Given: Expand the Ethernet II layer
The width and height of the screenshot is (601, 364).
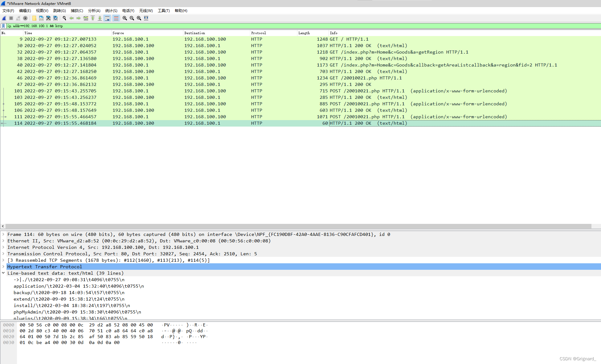Looking at the screenshot, I should click(x=3, y=241).
